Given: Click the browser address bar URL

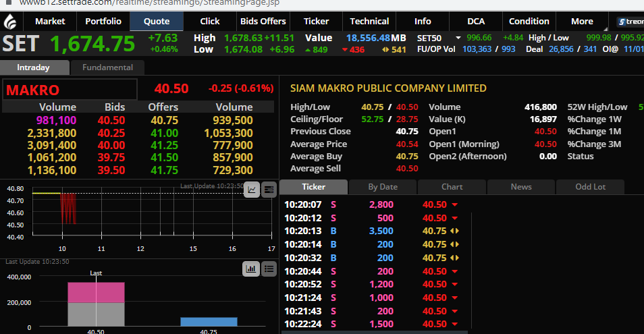Looking at the screenshot, I should click(x=149, y=3).
